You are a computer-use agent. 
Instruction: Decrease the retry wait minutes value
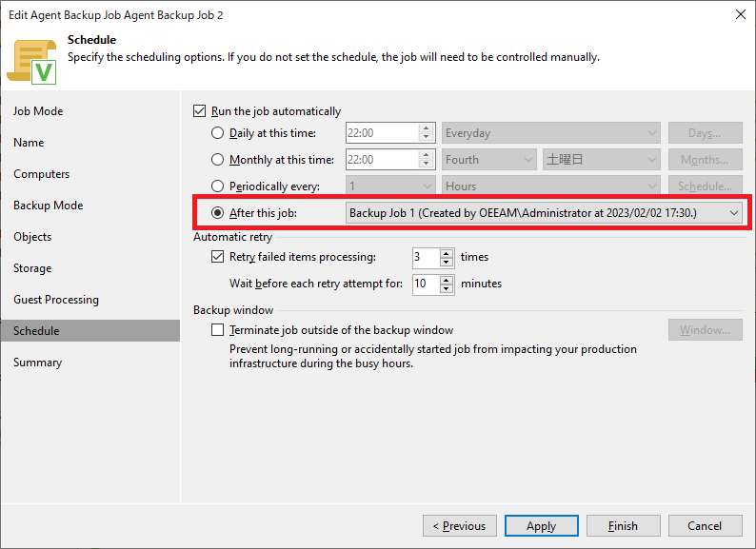pos(447,288)
